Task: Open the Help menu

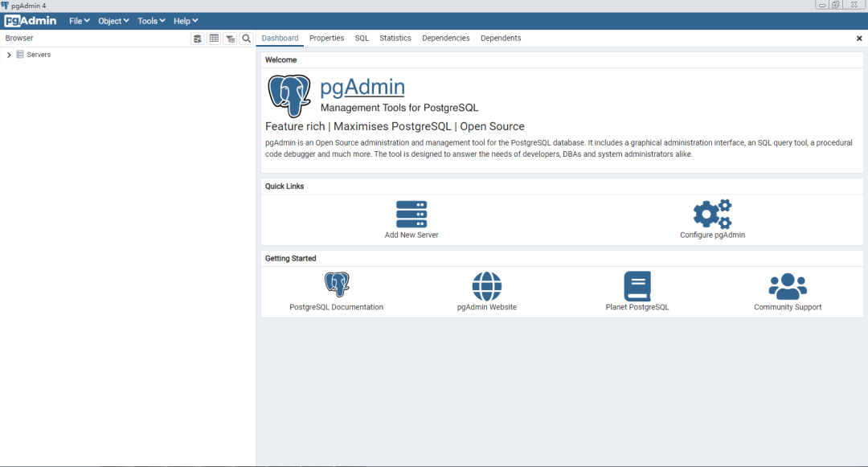Action: coord(186,21)
